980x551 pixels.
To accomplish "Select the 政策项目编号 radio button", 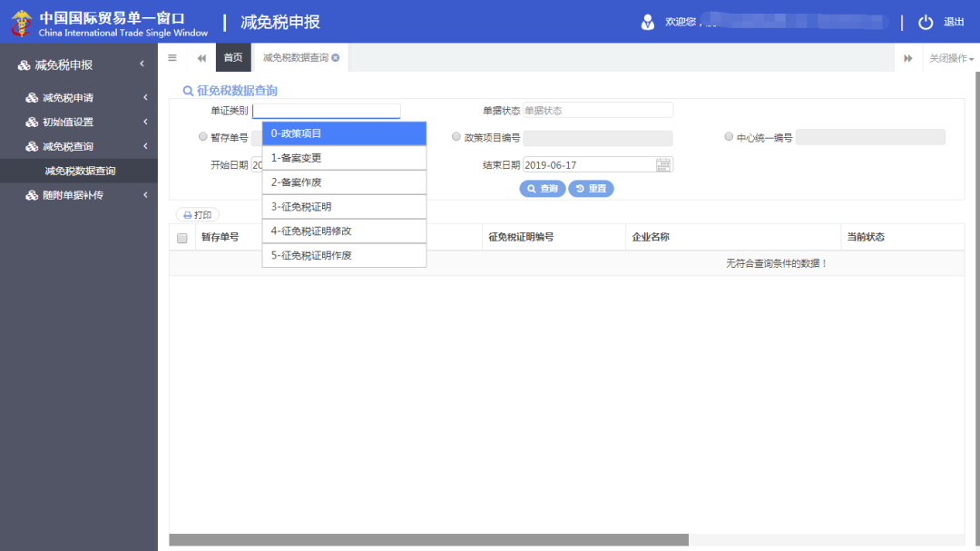I will coord(456,137).
